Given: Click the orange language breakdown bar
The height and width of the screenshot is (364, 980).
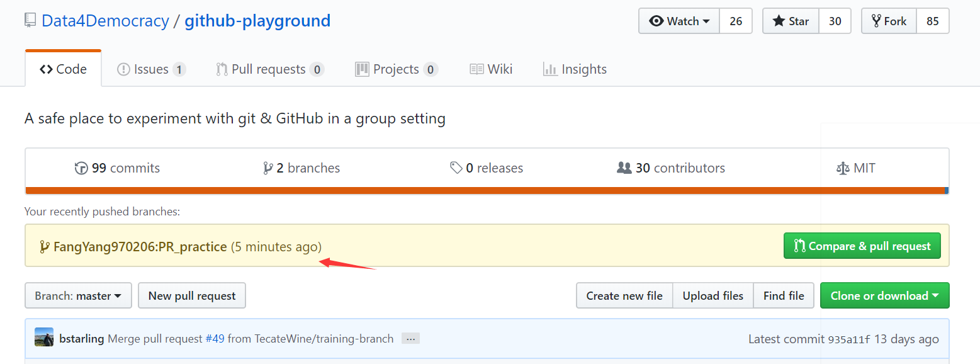Looking at the screenshot, I should coord(485,191).
